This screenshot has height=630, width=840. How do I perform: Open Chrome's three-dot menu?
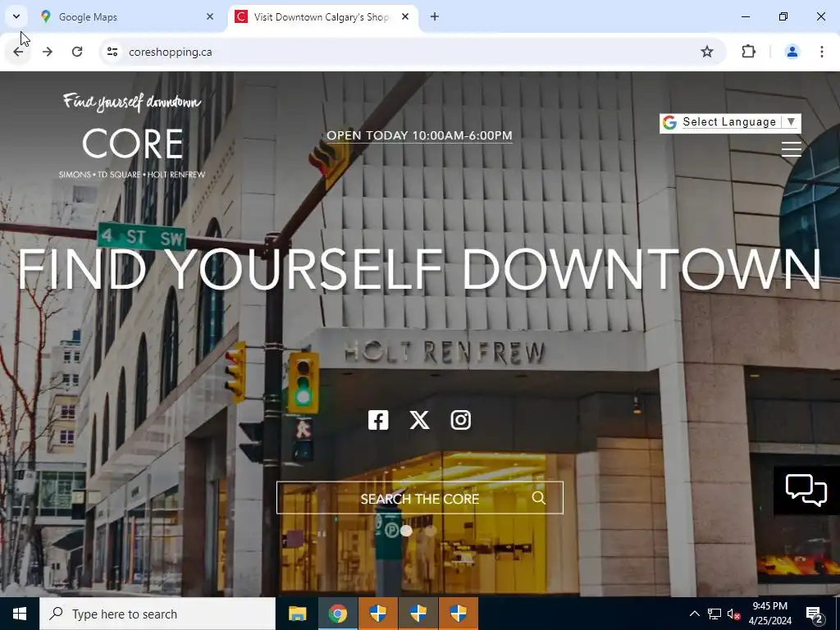pyautogui.click(x=821, y=52)
